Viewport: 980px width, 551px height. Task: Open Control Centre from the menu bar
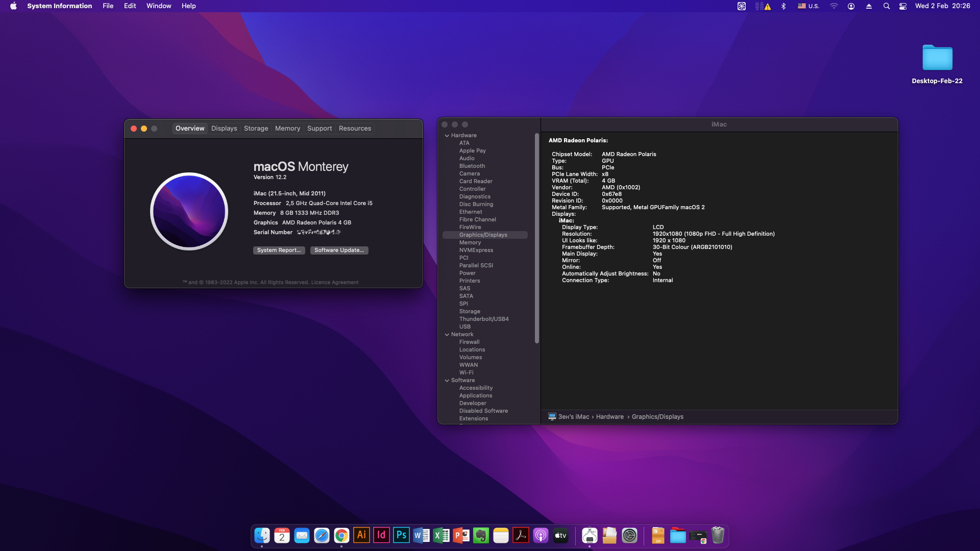pos(902,6)
